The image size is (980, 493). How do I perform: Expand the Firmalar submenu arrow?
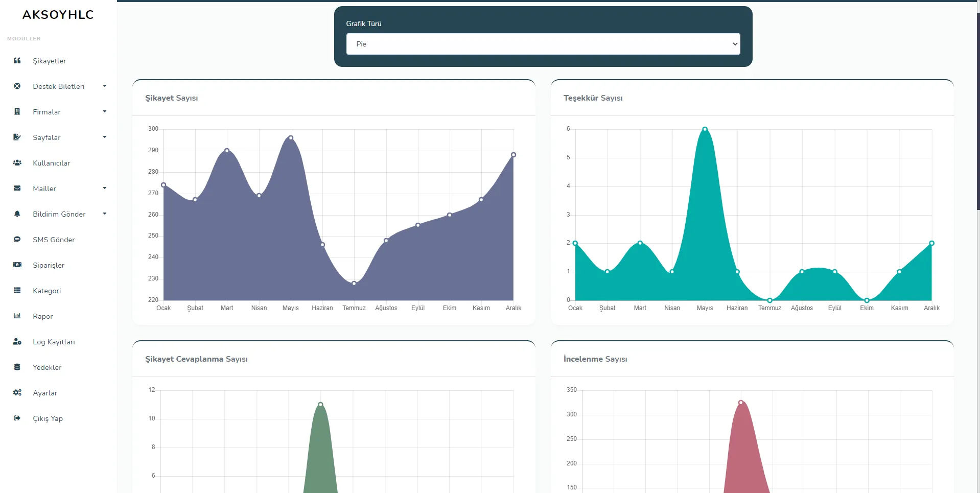(x=105, y=111)
